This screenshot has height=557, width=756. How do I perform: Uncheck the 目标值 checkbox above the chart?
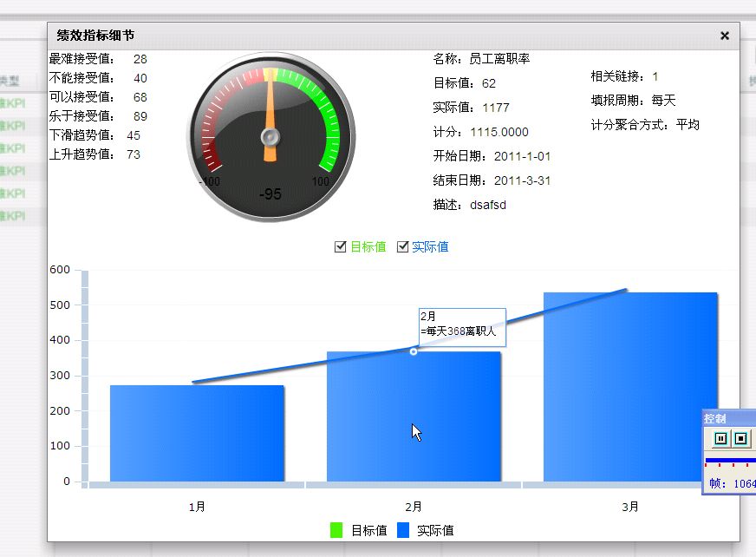[x=340, y=247]
